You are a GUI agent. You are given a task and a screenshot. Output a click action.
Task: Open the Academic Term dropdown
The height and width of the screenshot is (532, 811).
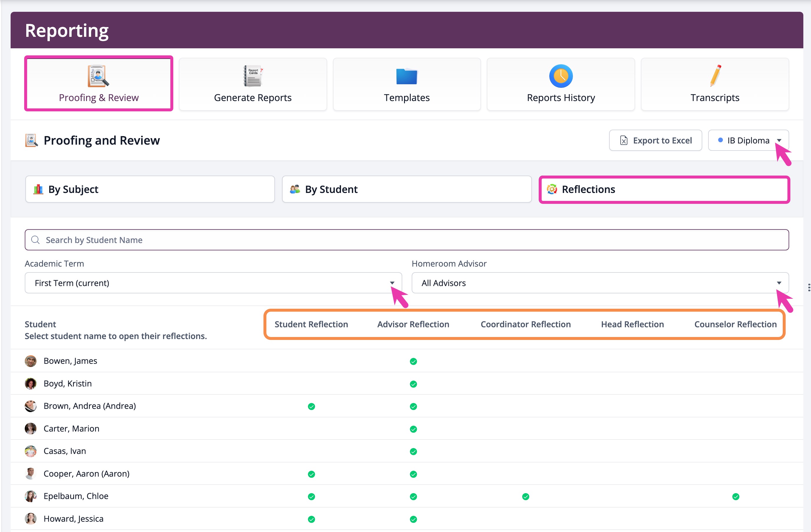[213, 283]
